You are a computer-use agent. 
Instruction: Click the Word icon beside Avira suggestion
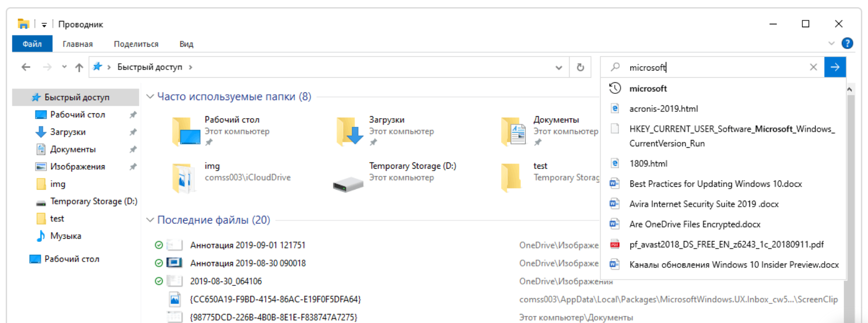click(x=615, y=204)
